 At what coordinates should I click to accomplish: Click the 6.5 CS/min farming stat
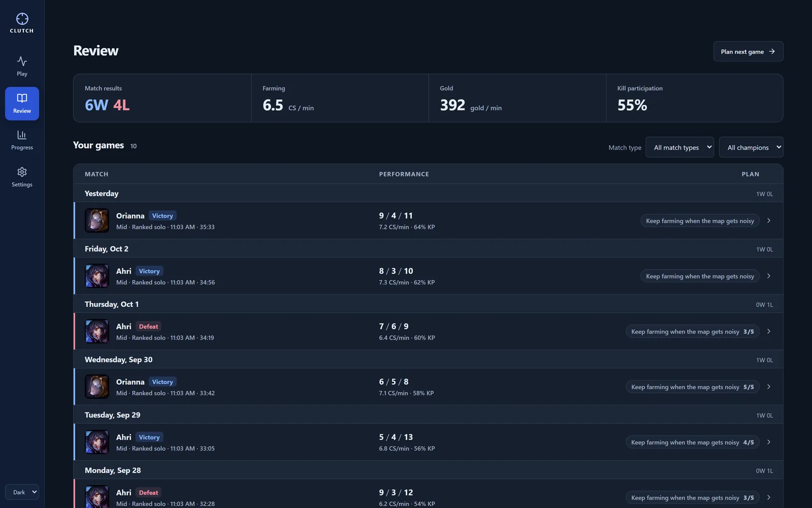(288, 105)
